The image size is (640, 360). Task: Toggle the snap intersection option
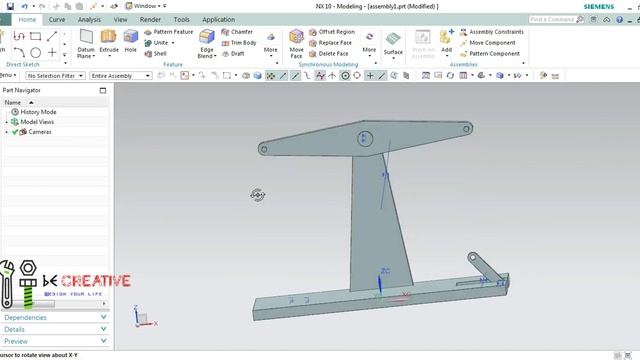[x=332, y=76]
